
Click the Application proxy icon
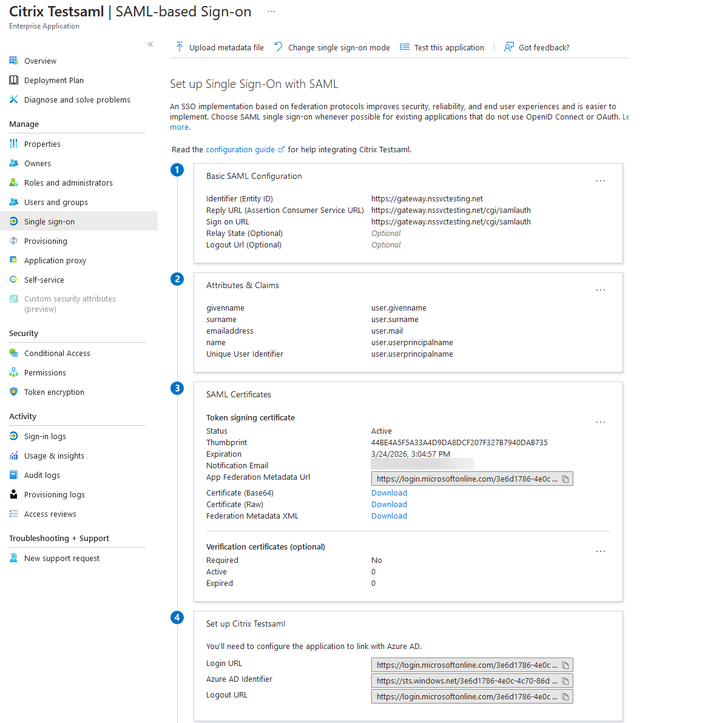tap(13, 260)
